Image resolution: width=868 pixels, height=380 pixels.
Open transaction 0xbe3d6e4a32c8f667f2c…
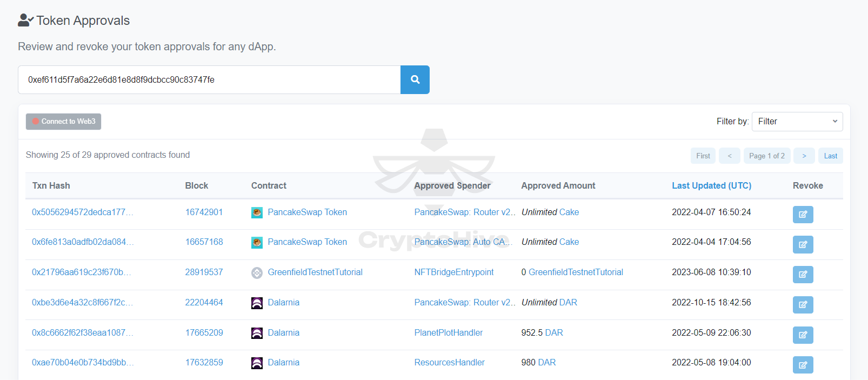point(82,302)
